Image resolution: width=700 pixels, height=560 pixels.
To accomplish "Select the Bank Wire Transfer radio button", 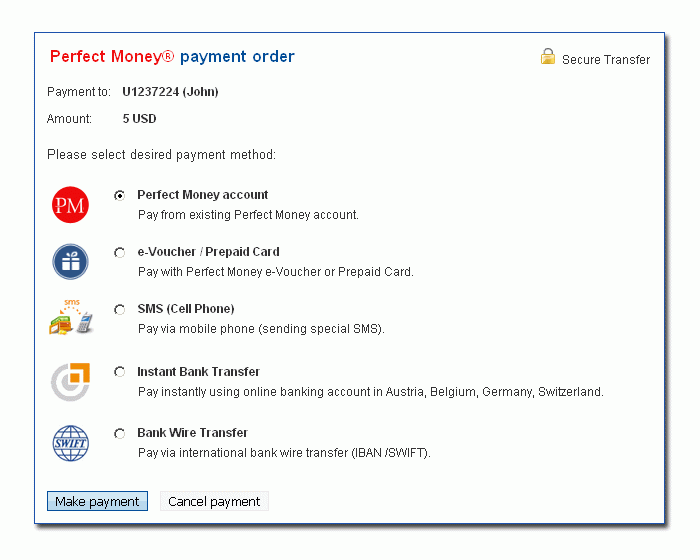I will (119, 434).
